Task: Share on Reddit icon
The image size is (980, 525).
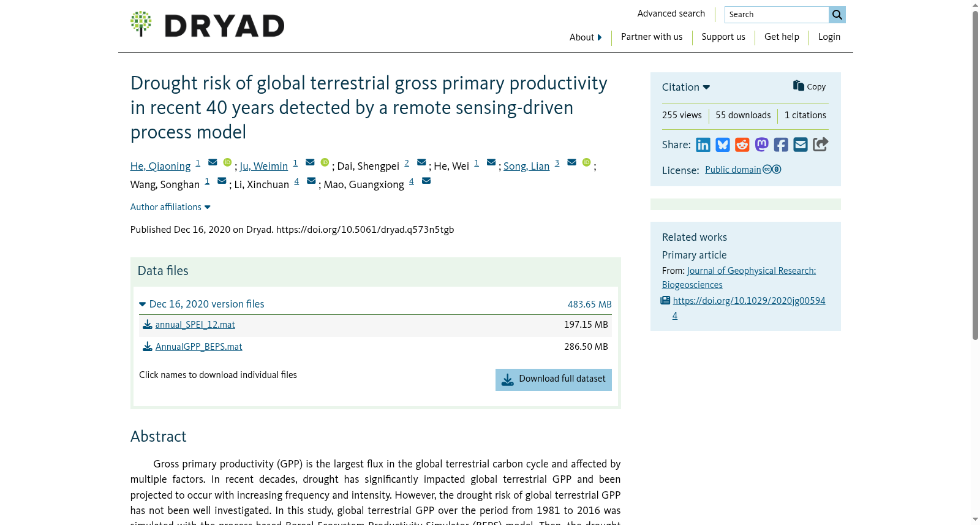Action: (742, 145)
